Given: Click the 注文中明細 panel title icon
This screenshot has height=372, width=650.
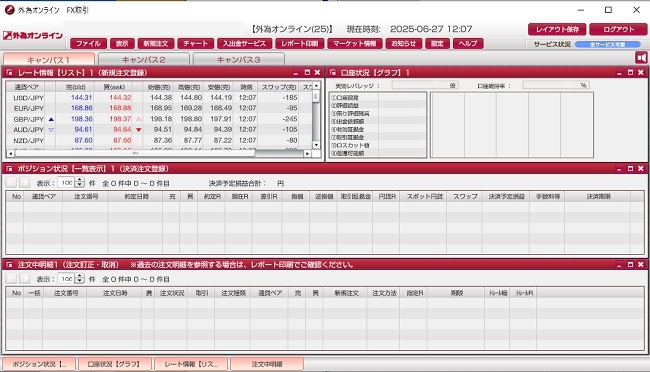Looking at the screenshot, I should click(10, 265).
